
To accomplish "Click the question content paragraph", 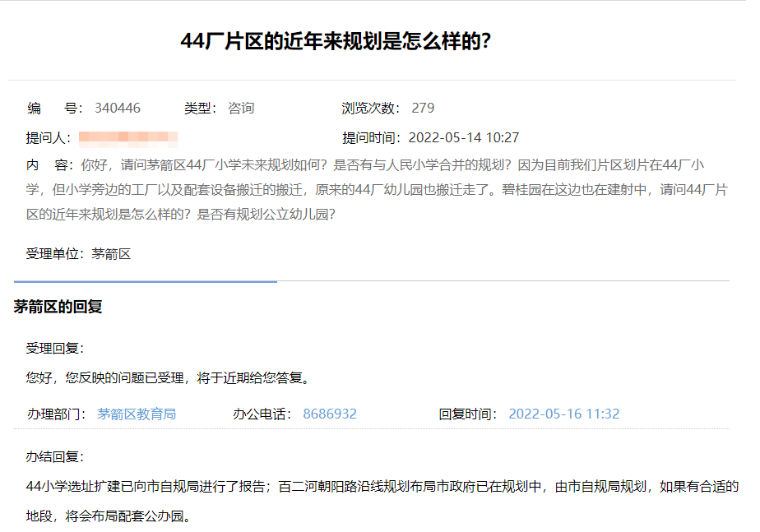I will pos(377,189).
